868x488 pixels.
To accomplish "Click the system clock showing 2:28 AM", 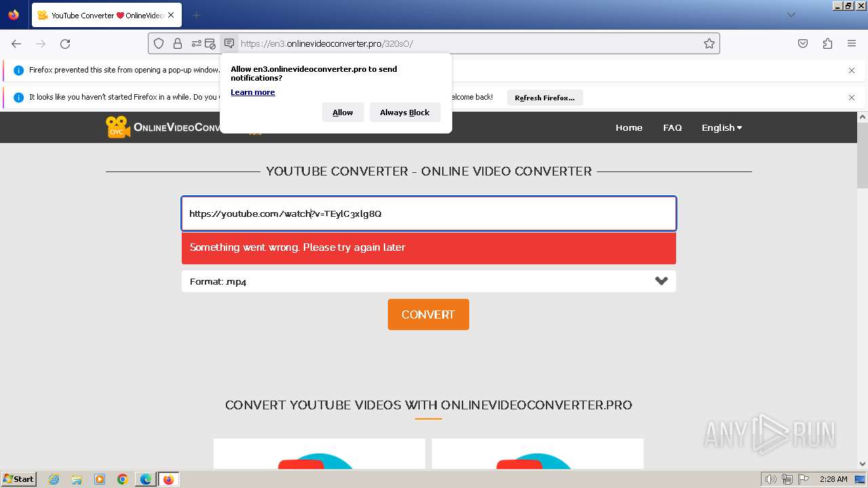I will [833, 479].
